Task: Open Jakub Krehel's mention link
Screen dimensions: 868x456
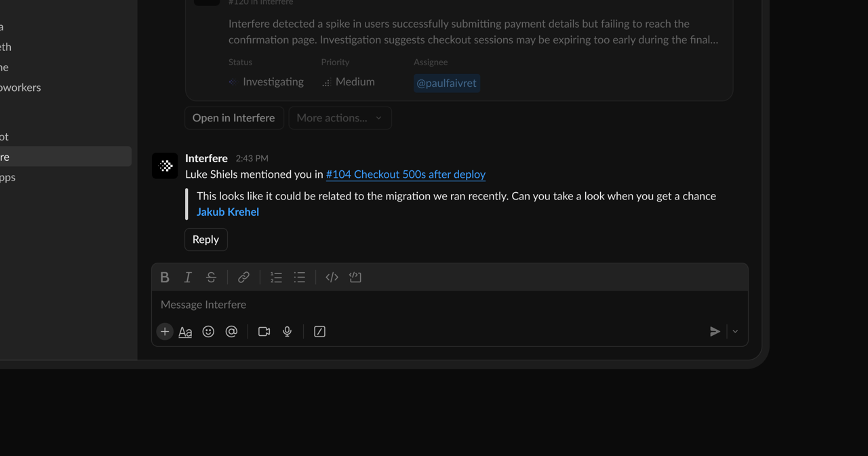Action: (x=228, y=212)
